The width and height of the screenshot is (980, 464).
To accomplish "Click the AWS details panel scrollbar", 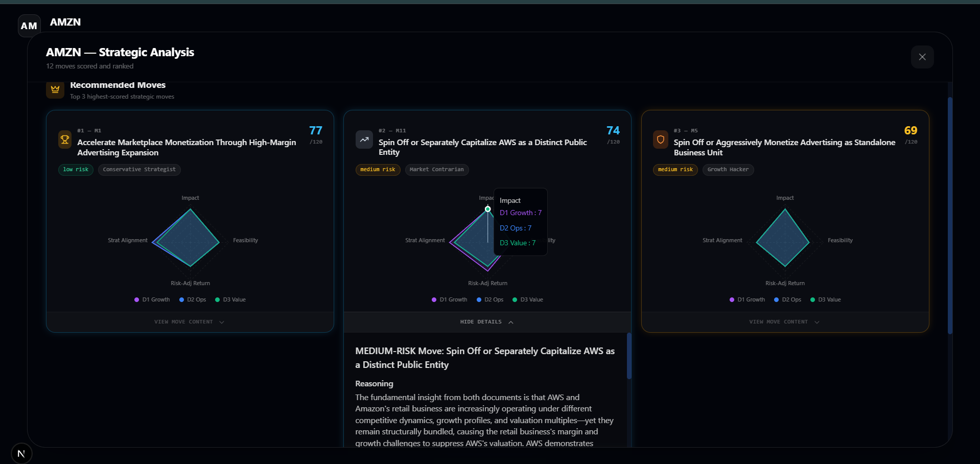I will click(x=629, y=356).
